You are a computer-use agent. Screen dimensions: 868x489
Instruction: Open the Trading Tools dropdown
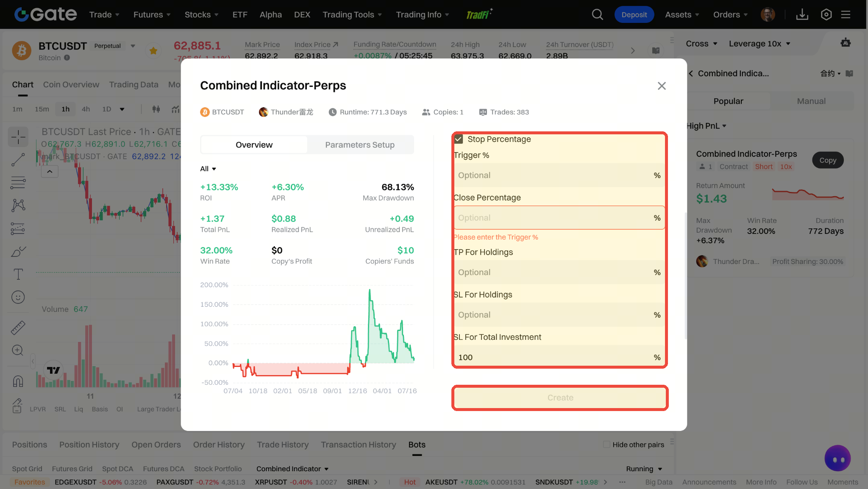coord(352,14)
